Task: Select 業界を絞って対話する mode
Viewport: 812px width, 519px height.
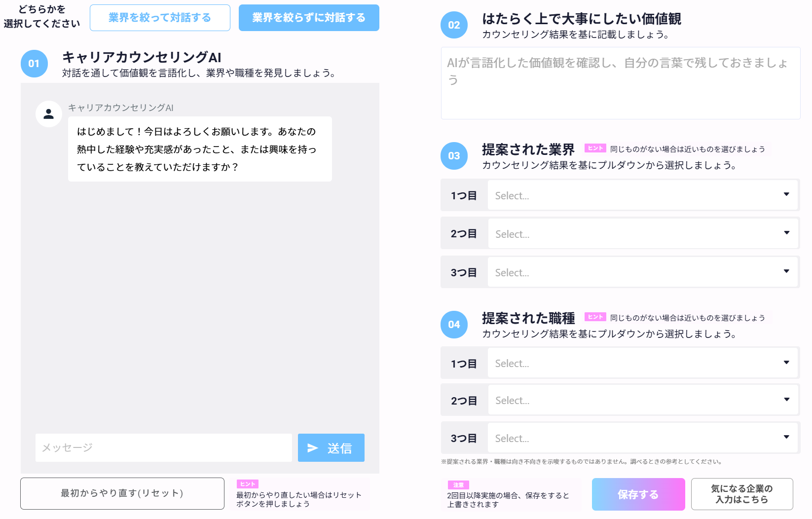Action: (160, 18)
